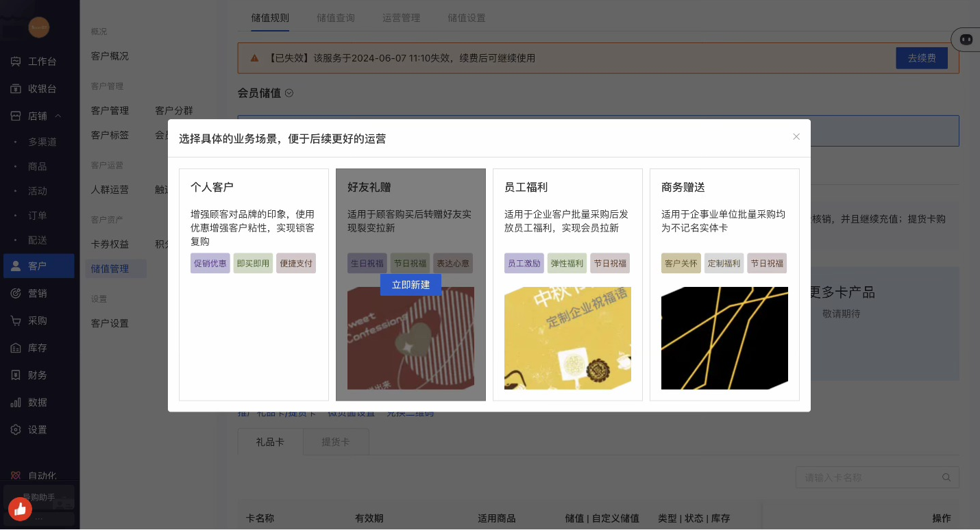Click the yellow 中秋 employee welfare card image
This screenshot has width=980, height=530.
567,338
